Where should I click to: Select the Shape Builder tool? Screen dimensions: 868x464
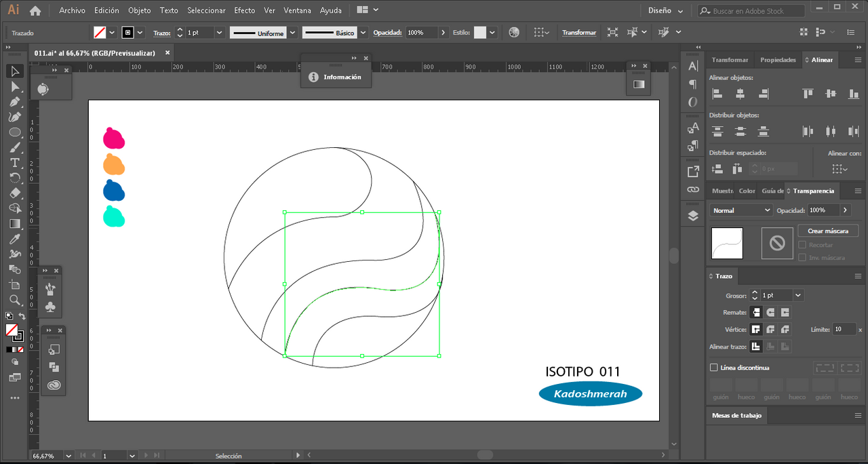coord(15,208)
